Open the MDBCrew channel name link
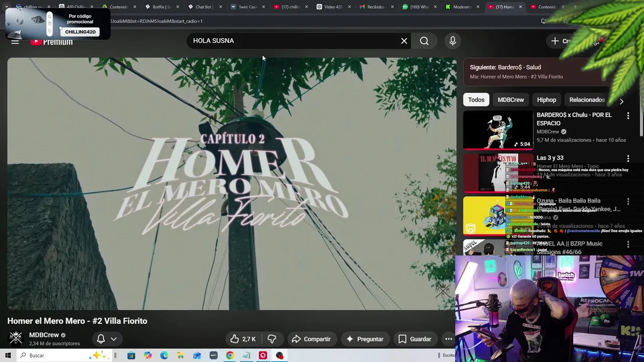The image size is (644, 362). [44, 335]
